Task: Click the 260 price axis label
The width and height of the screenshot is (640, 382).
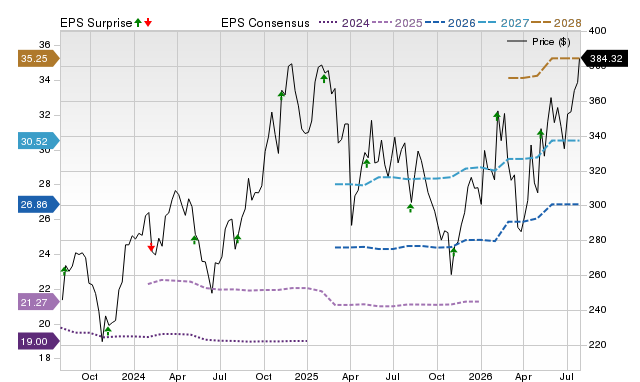Action: 598,275
